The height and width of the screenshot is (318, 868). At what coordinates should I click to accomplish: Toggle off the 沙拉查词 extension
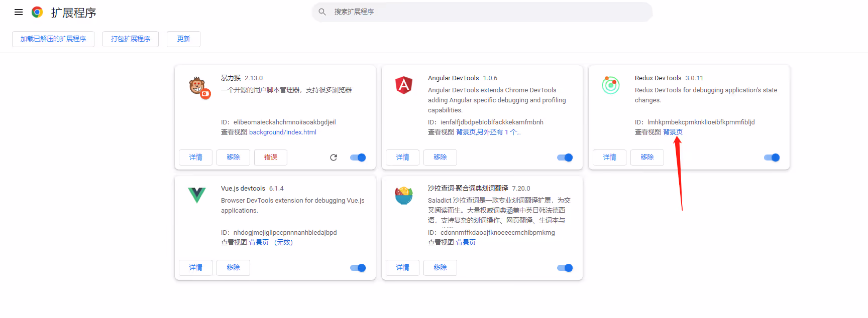click(565, 268)
